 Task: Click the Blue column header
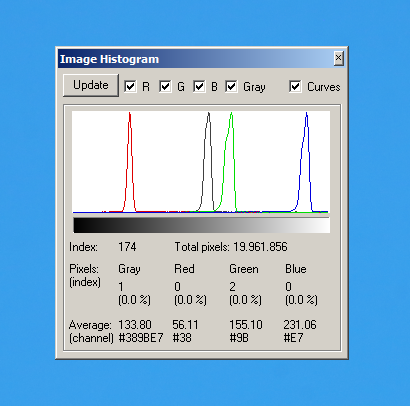296,269
